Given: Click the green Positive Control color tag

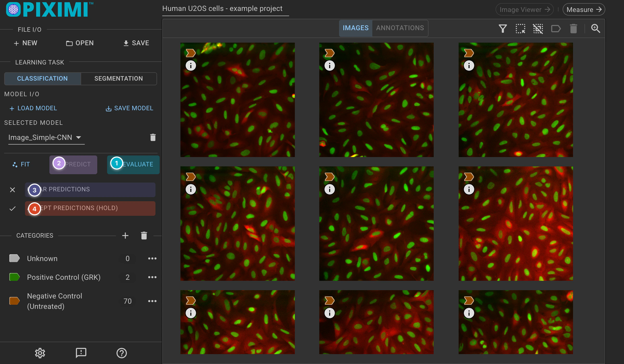Looking at the screenshot, I should coord(14,277).
